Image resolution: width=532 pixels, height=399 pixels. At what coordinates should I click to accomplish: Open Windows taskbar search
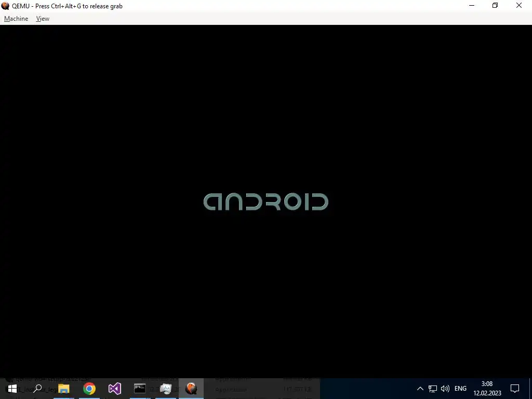tap(38, 389)
